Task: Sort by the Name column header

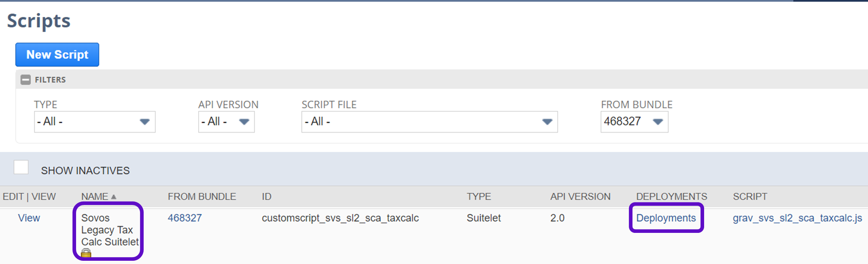Action: click(x=94, y=196)
